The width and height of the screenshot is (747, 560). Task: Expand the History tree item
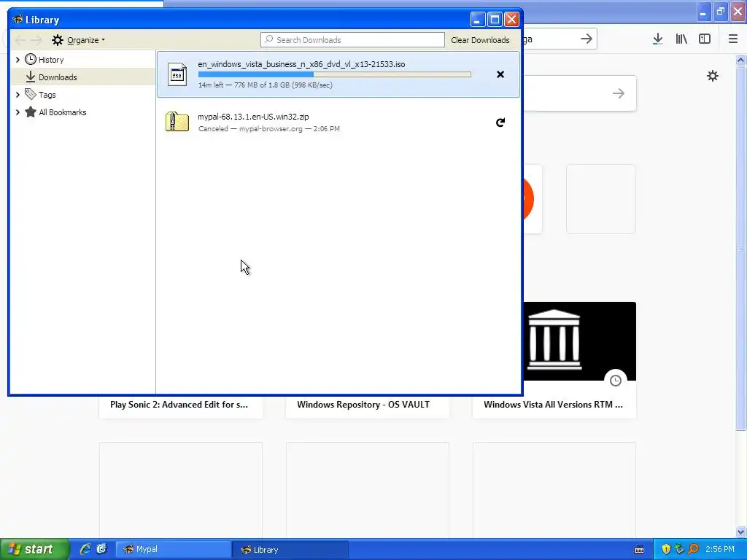(x=18, y=60)
